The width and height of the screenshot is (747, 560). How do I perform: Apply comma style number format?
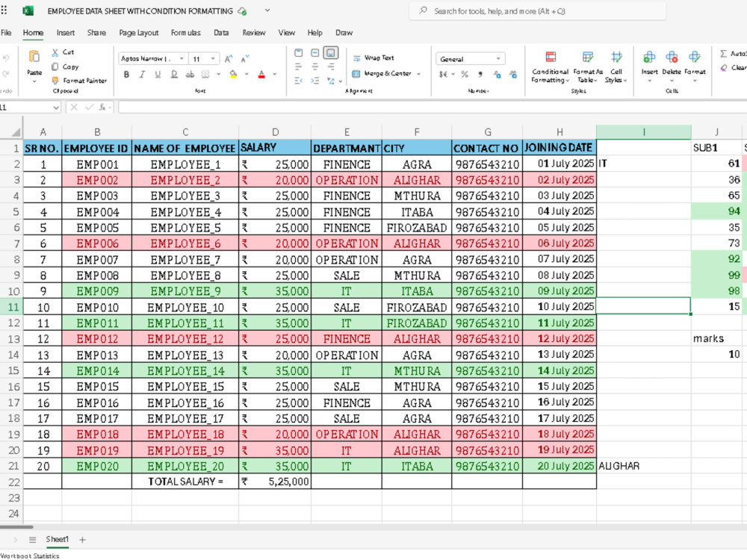point(480,74)
